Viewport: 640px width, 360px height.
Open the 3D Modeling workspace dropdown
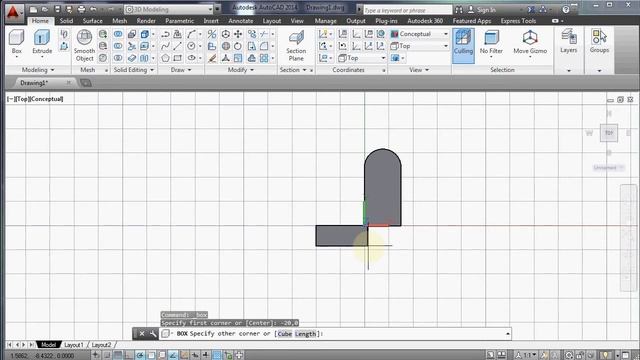(x=169, y=9)
